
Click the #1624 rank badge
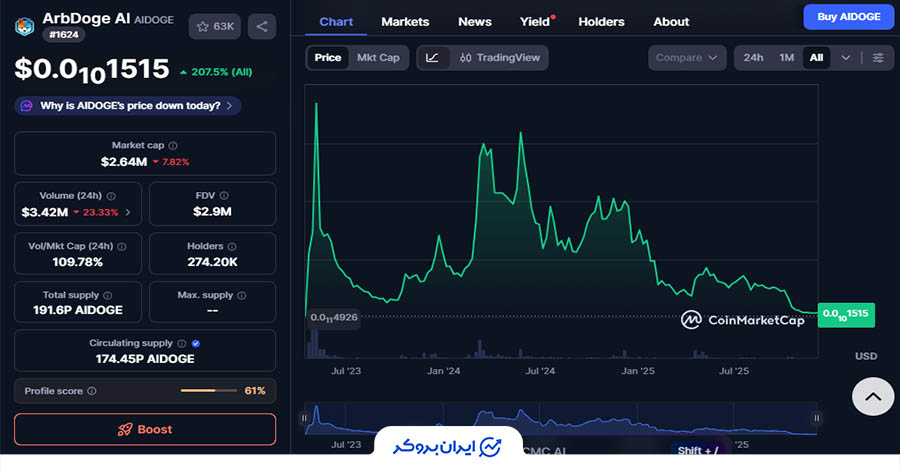[x=64, y=35]
